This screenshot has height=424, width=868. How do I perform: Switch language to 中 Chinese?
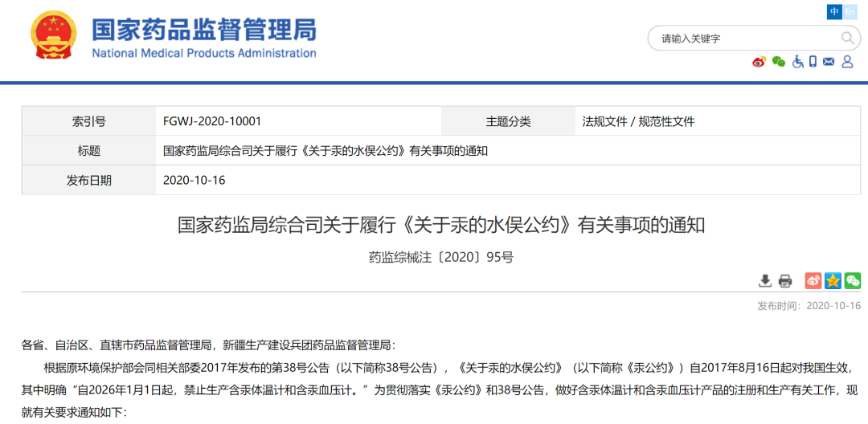834,11
